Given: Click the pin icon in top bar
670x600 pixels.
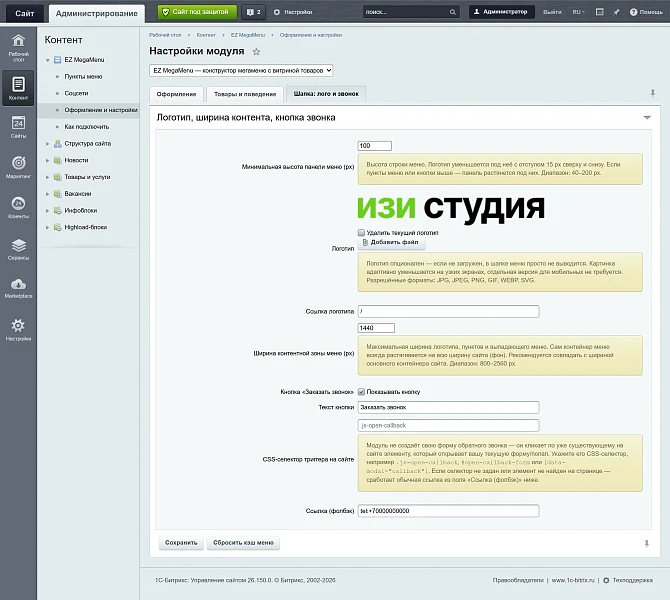Looking at the screenshot, I should click(x=616, y=12).
